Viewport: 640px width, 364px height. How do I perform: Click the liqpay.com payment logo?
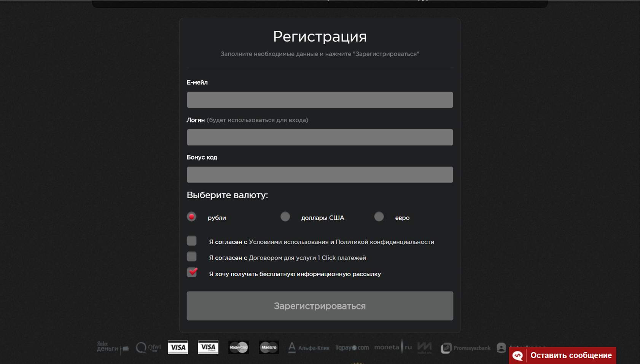pyautogui.click(x=352, y=348)
